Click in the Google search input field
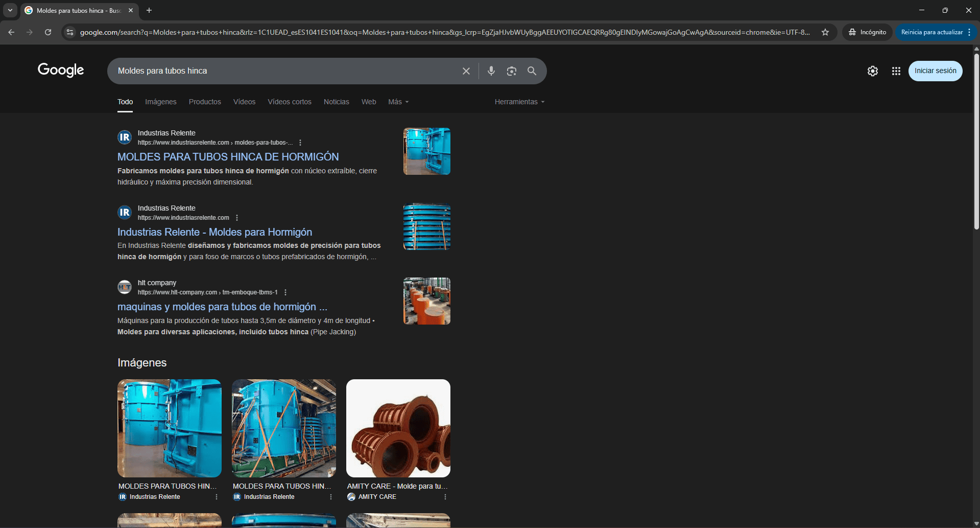 286,71
